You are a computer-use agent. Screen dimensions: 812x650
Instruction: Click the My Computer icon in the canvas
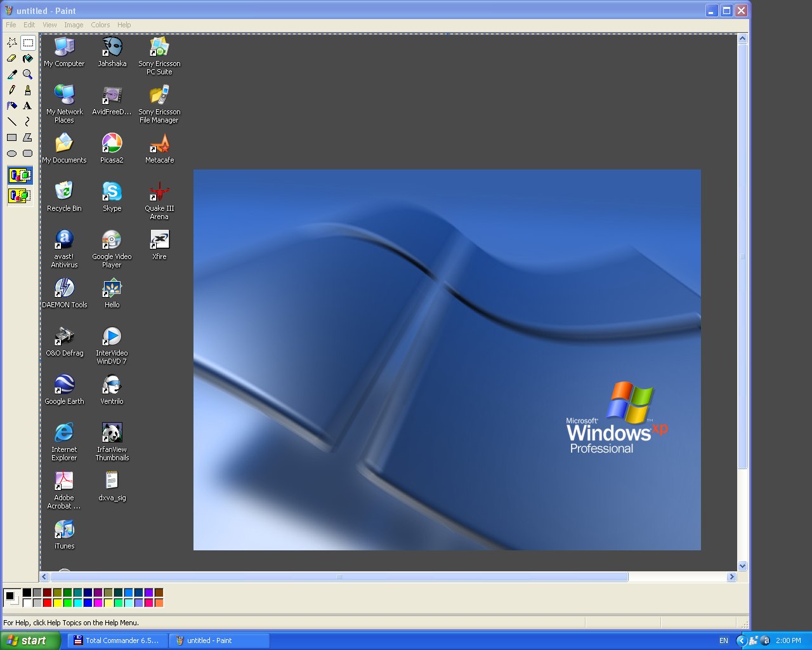pyautogui.click(x=64, y=51)
